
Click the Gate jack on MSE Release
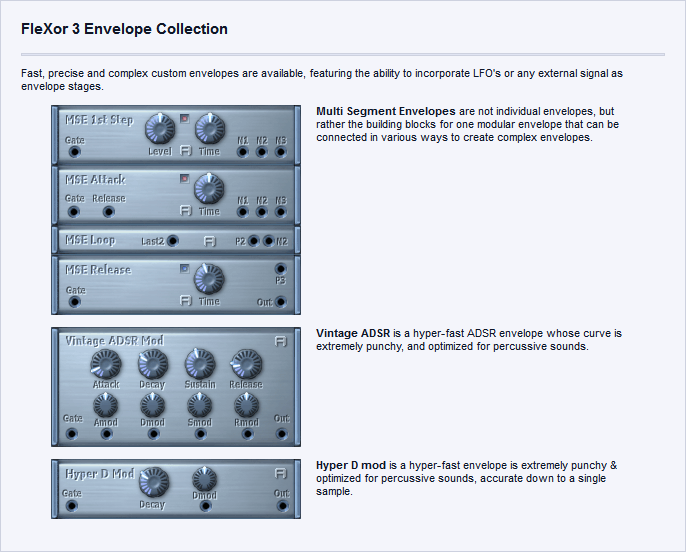[74, 302]
